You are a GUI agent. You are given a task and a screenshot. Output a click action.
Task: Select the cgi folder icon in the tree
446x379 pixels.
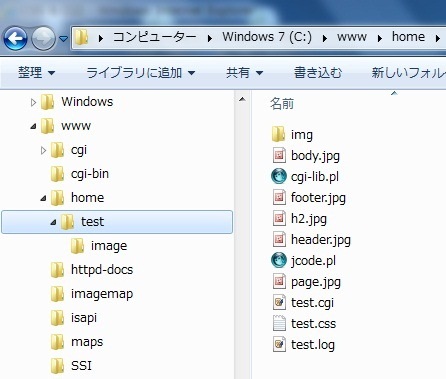(x=57, y=150)
